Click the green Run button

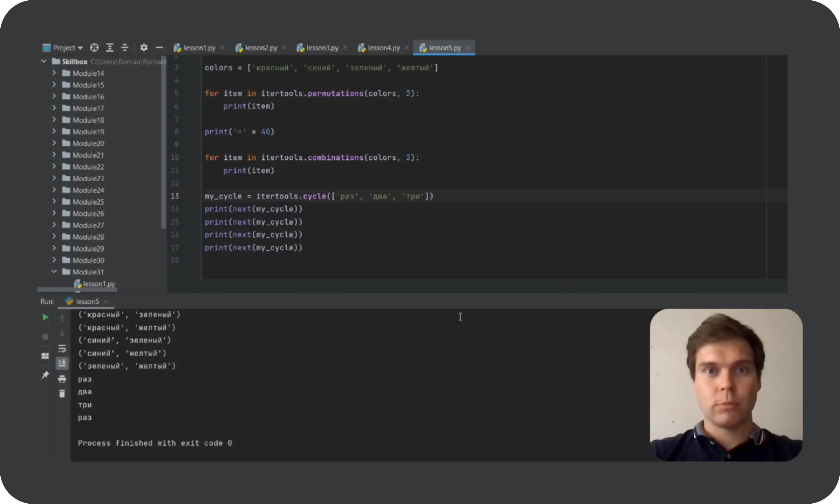(x=45, y=317)
